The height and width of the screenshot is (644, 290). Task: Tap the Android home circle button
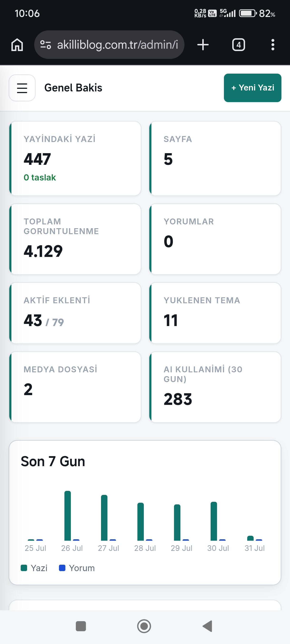144,626
